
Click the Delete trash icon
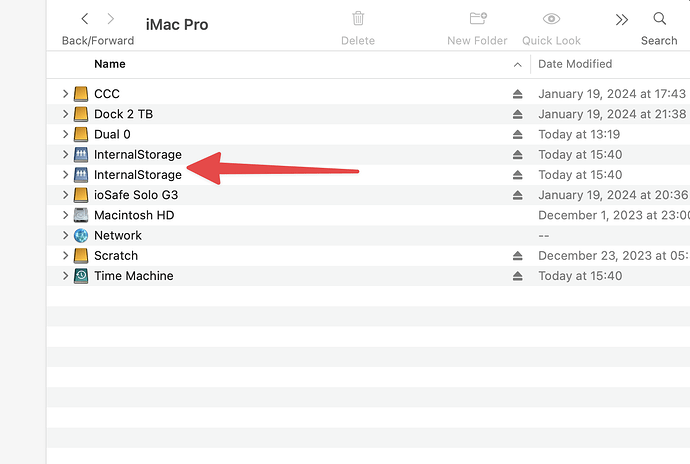click(358, 19)
